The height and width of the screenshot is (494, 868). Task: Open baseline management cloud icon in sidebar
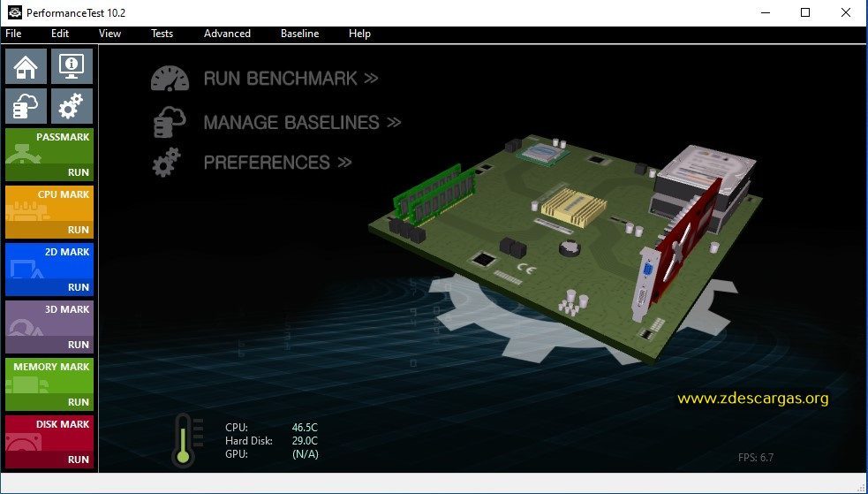[26, 106]
